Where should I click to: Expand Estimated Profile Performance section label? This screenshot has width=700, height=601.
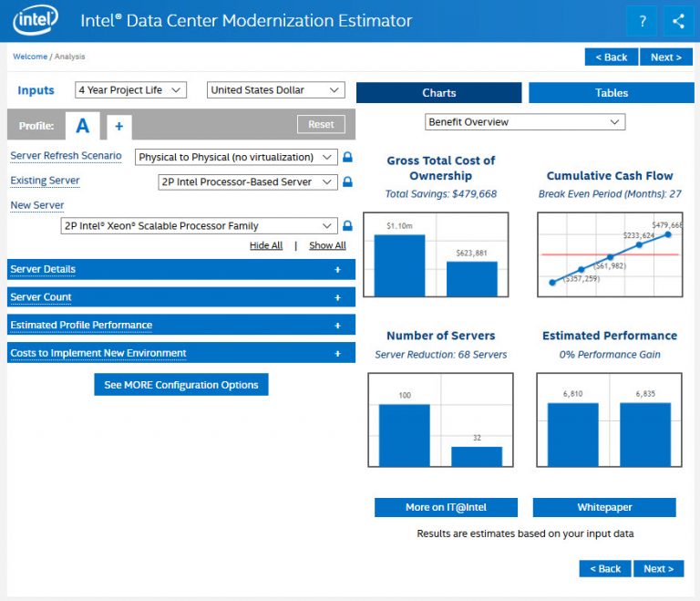coord(81,325)
